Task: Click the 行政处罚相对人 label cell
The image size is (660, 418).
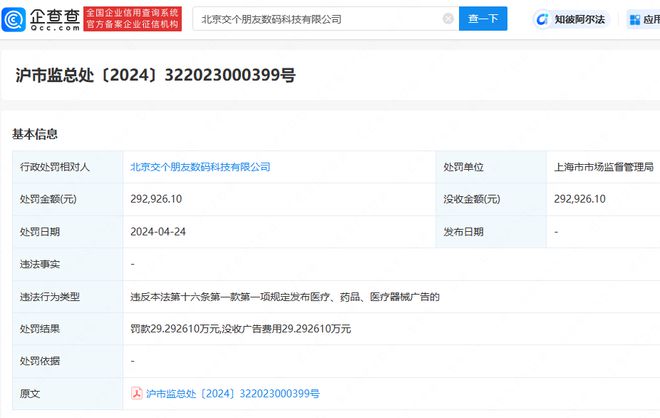Action: point(68,167)
